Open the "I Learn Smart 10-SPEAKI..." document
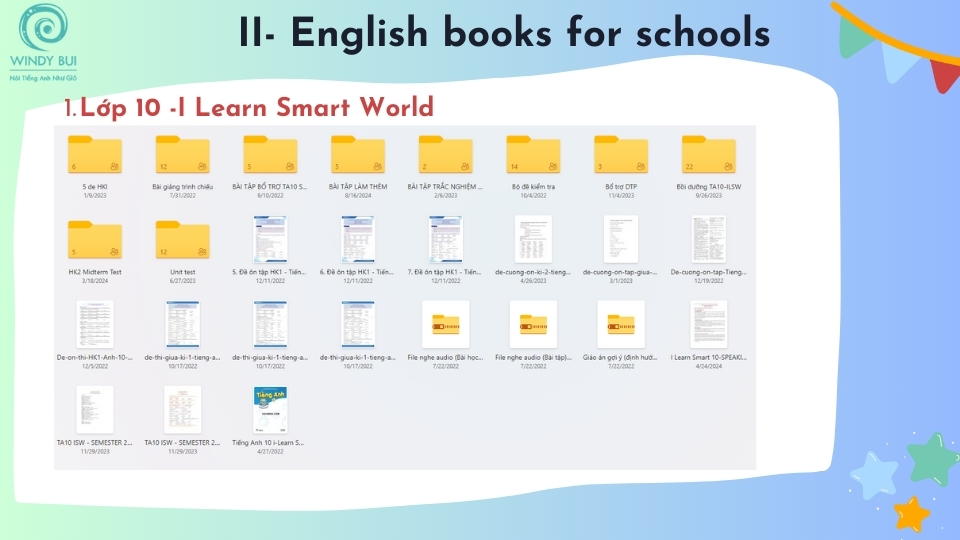Screen dimensions: 960x540 point(708,324)
